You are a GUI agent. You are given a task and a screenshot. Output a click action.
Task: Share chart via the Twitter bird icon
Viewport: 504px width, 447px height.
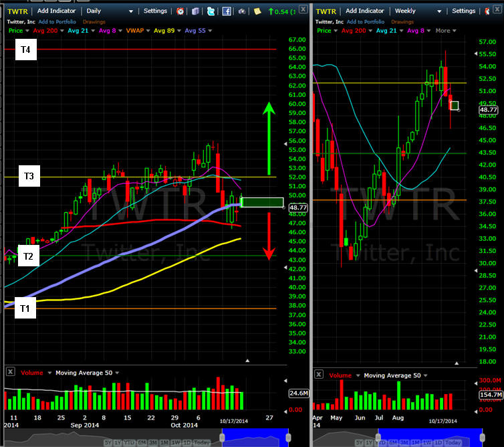pos(211,11)
